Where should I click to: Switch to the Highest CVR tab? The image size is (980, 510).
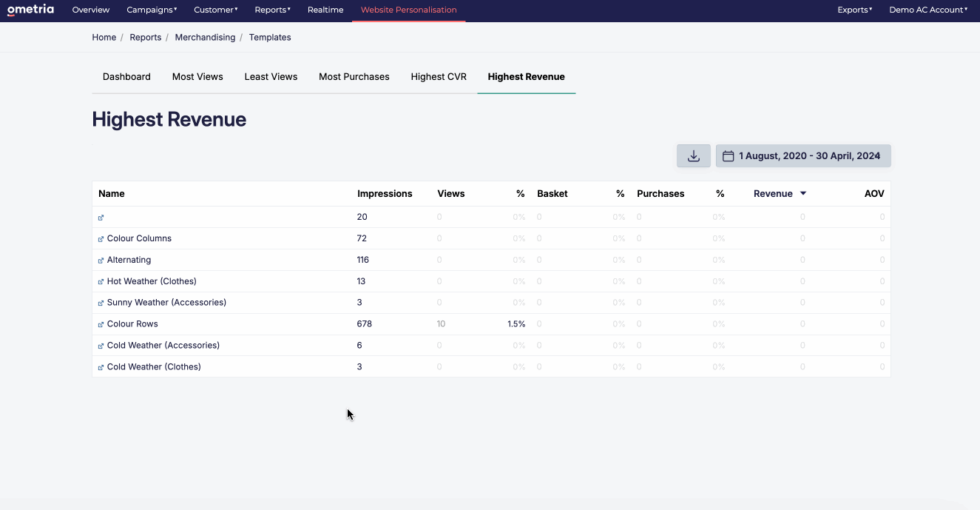click(x=439, y=77)
